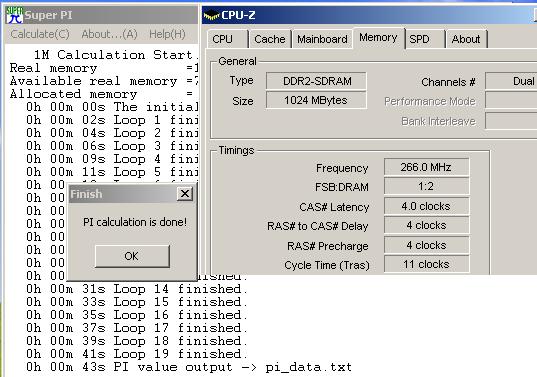Close the Finish dialog with the X button

185,194
